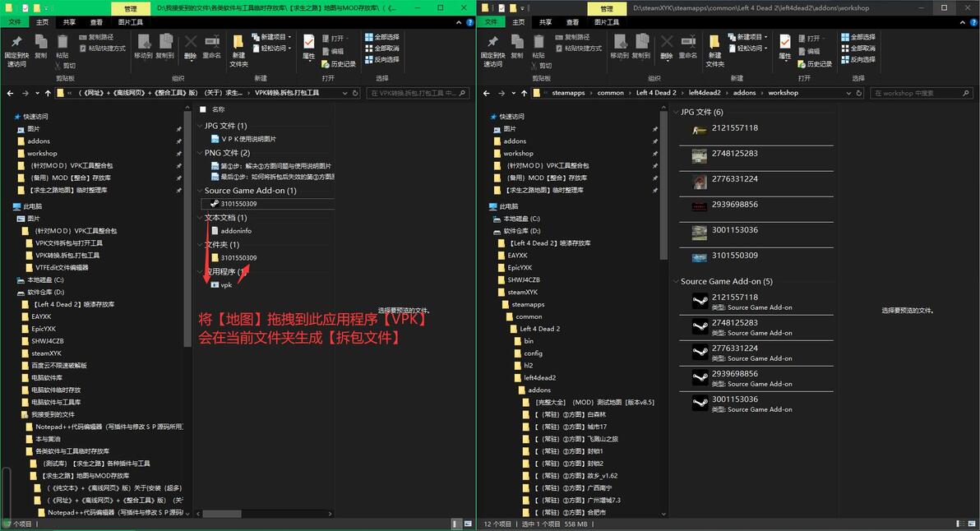Click Left 4 Dead 2 breadcrumb segment
This screenshot has height=531, width=980.
(x=657, y=93)
